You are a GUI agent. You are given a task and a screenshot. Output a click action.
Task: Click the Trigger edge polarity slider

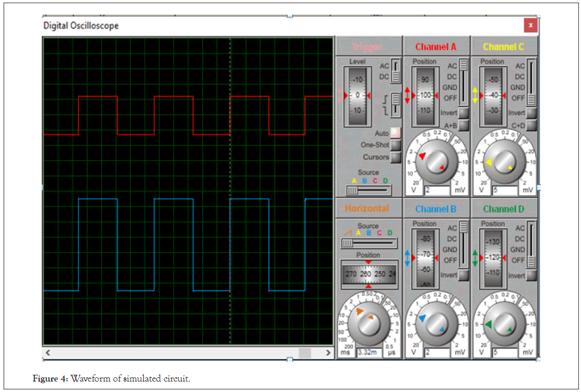click(396, 104)
